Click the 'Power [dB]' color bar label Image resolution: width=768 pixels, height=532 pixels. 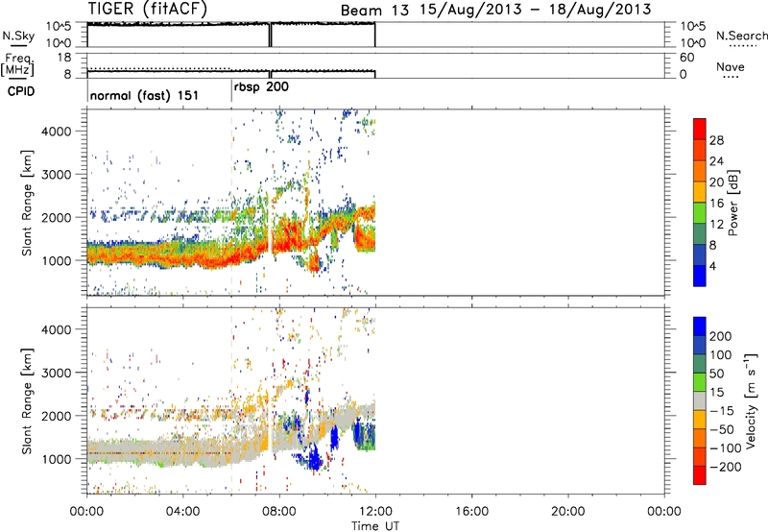click(733, 203)
